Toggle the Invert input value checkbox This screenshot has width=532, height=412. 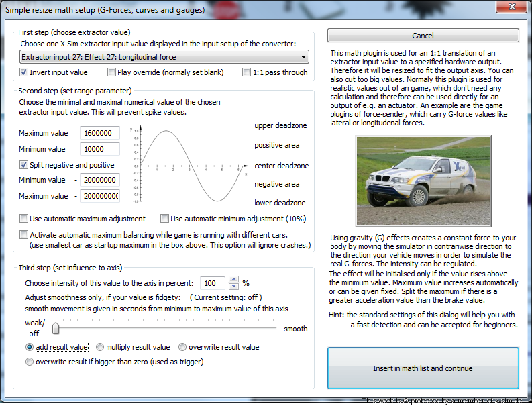(x=24, y=72)
